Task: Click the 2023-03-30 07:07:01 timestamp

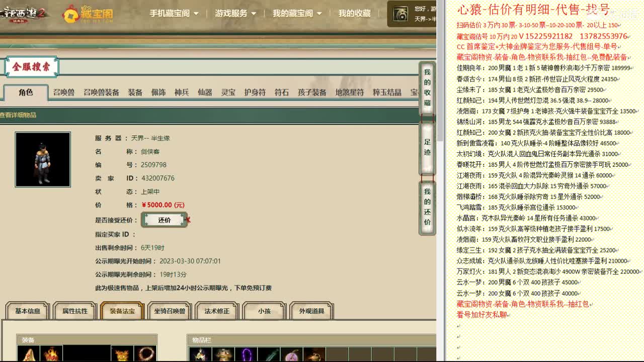Action: (190, 261)
